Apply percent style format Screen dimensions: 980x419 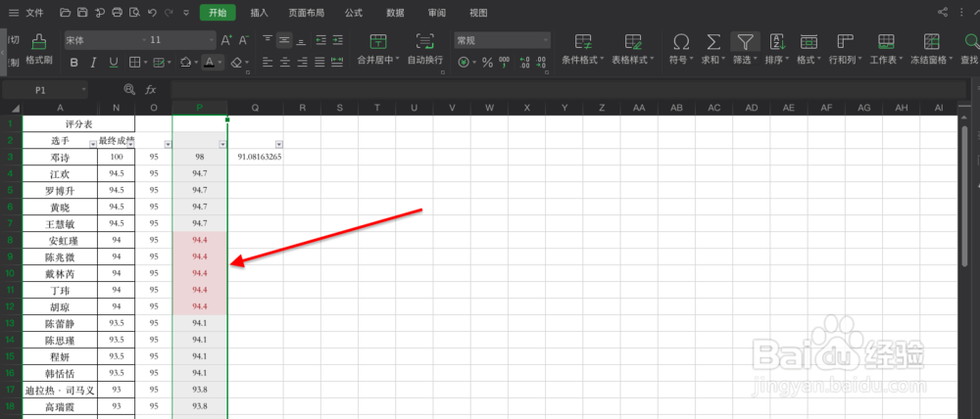pyautogui.click(x=487, y=63)
